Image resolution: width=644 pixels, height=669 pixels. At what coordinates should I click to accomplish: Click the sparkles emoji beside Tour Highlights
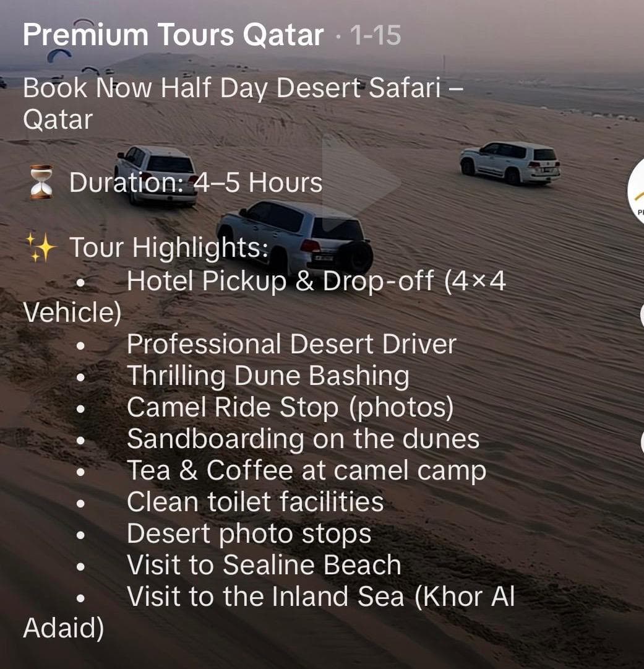40,247
